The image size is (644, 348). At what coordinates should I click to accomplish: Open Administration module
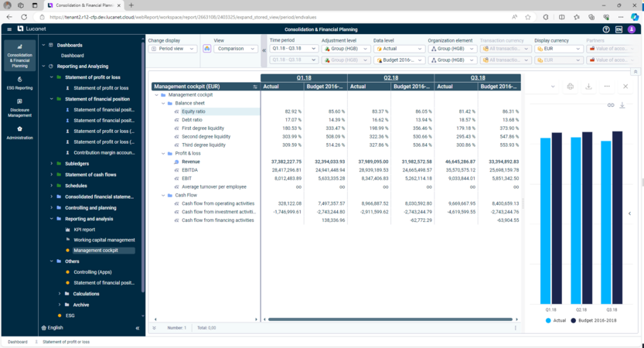(20, 133)
